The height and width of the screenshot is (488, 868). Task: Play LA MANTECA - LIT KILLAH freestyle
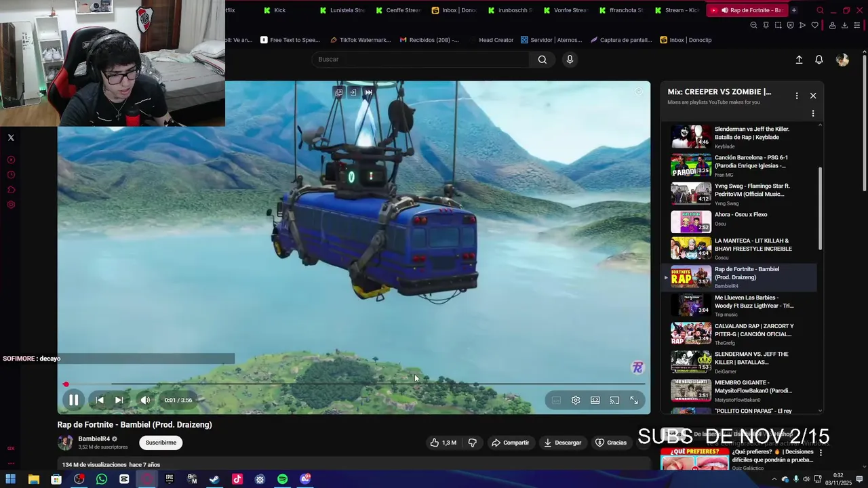click(x=739, y=248)
